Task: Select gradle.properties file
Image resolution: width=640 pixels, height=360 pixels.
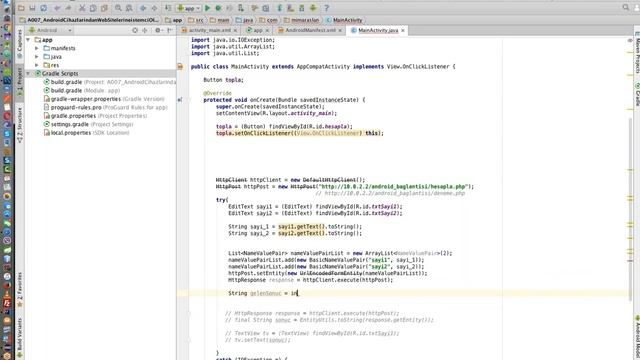Action: coord(95,116)
